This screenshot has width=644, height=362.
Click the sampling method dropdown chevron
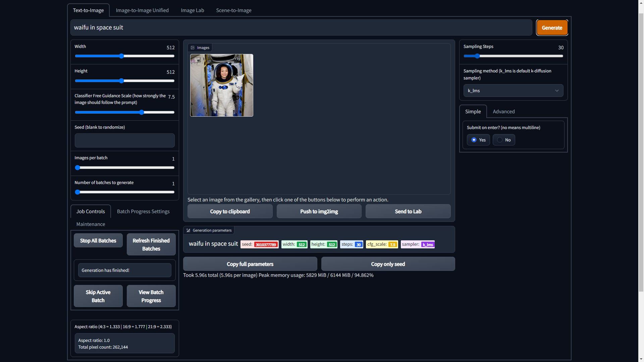557,90
